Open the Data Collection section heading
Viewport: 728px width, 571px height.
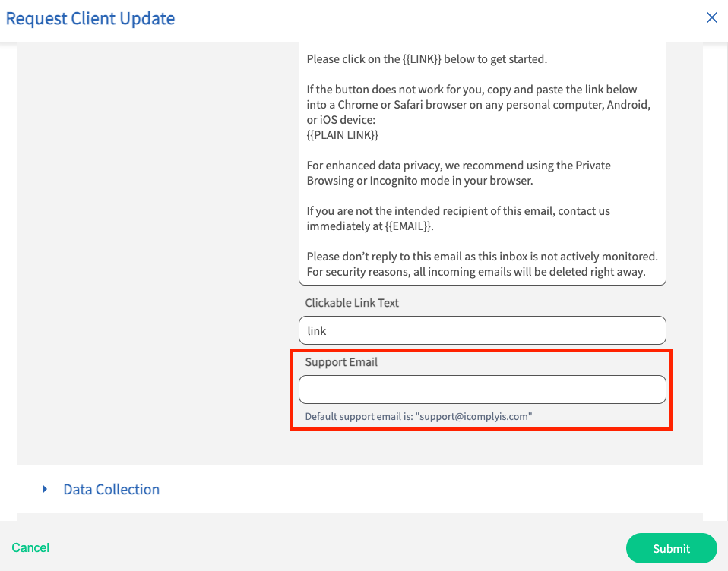click(x=112, y=489)
